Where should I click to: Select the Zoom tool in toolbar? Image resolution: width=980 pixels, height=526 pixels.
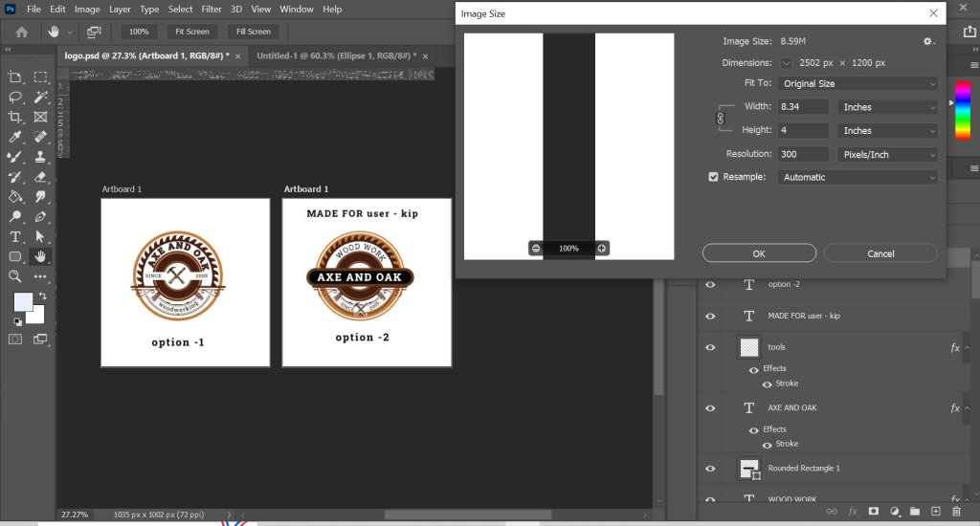click(15, 276)
